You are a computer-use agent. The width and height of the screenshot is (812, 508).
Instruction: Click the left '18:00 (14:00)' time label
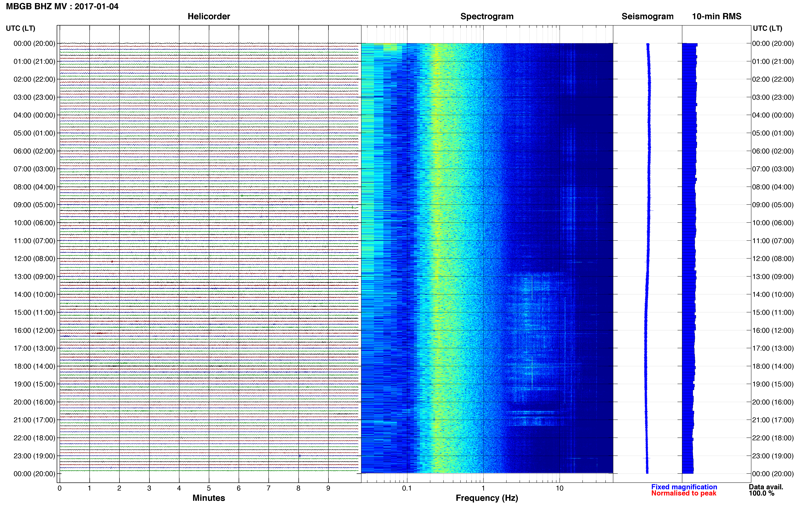pos(34,366)
